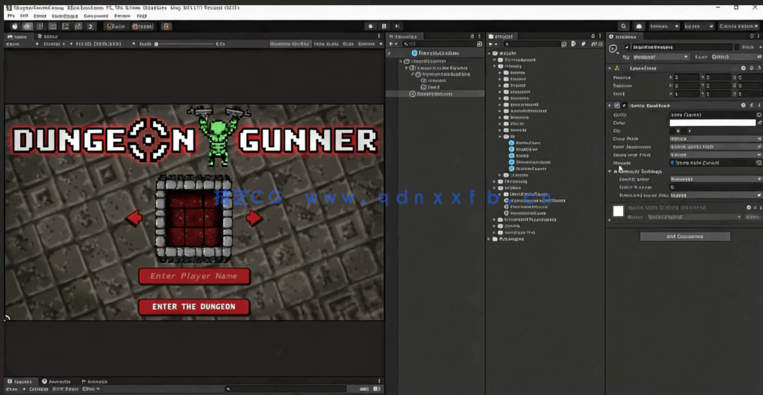Toggle the Static checkbox in Inspector
This screenshot has height=395, width=763.
(x=738, y=47)
